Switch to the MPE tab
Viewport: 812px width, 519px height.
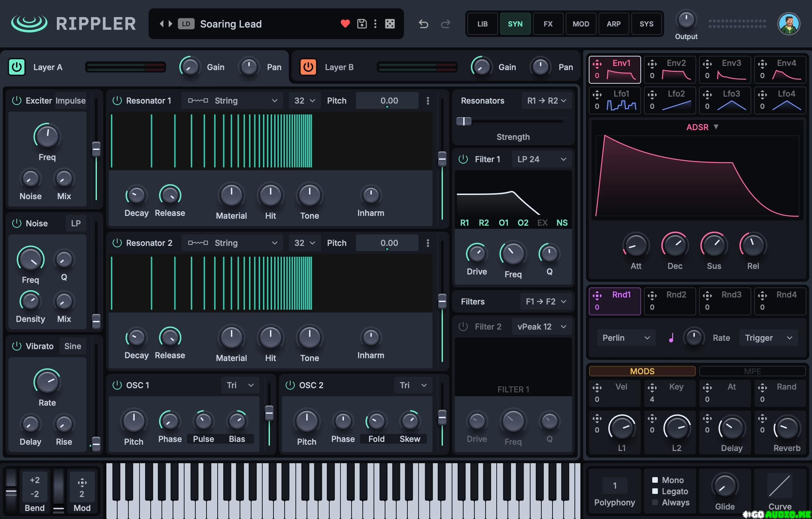[x=752, y=371]
